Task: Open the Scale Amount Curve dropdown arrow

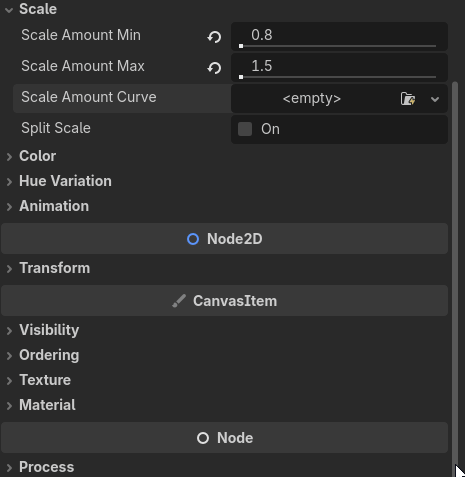Action: [x=435, y=99]
